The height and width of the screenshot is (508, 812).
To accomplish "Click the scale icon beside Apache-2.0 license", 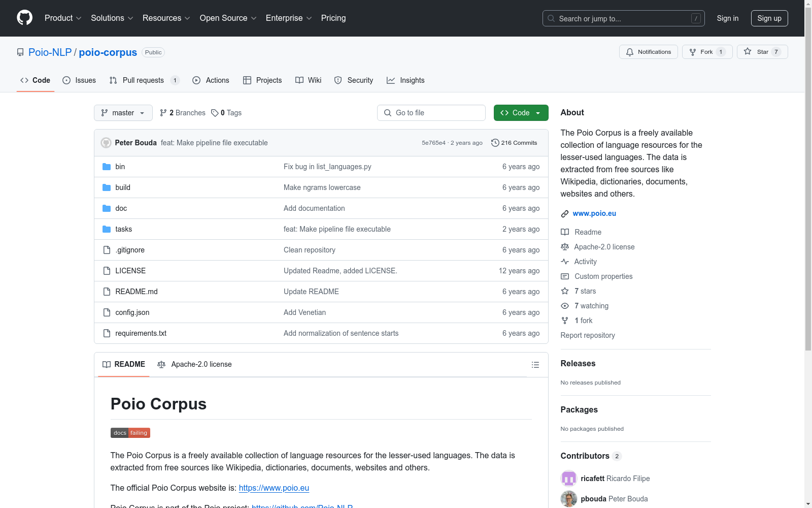I will pos(565,247).
